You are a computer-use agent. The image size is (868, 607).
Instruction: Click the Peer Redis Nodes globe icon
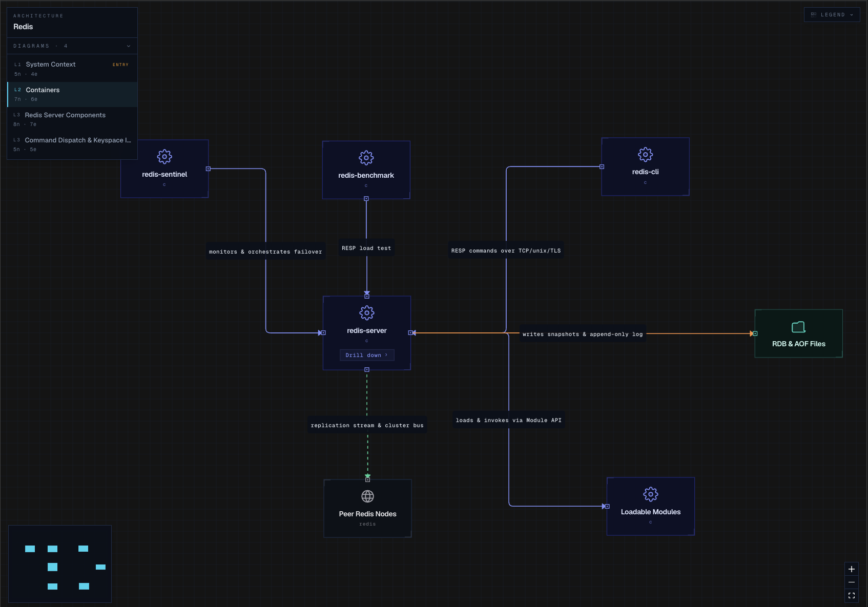click(368, 496)
